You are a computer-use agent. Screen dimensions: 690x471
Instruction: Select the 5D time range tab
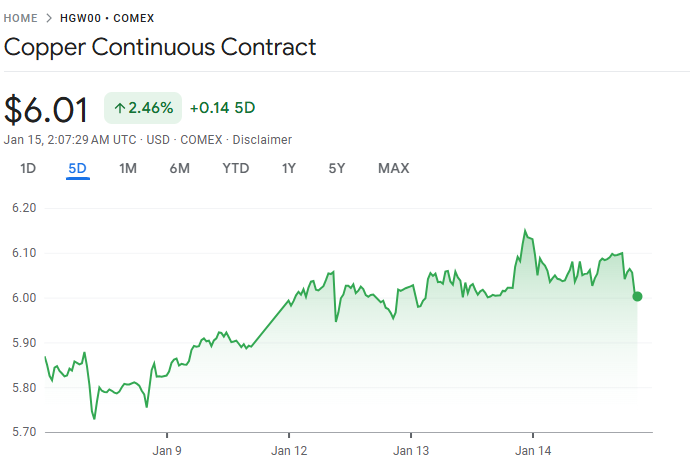78,168
